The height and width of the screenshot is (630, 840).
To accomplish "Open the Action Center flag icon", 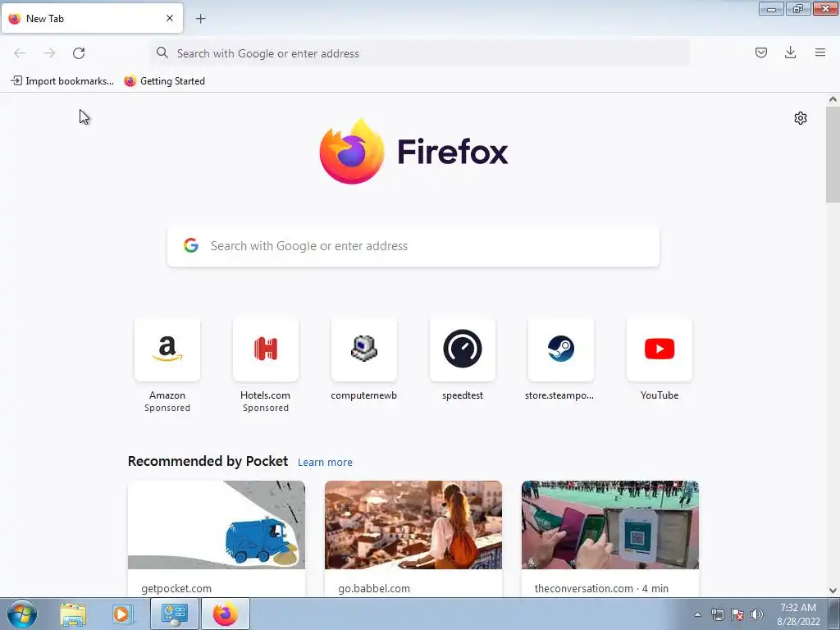I will tap(737, 614).
